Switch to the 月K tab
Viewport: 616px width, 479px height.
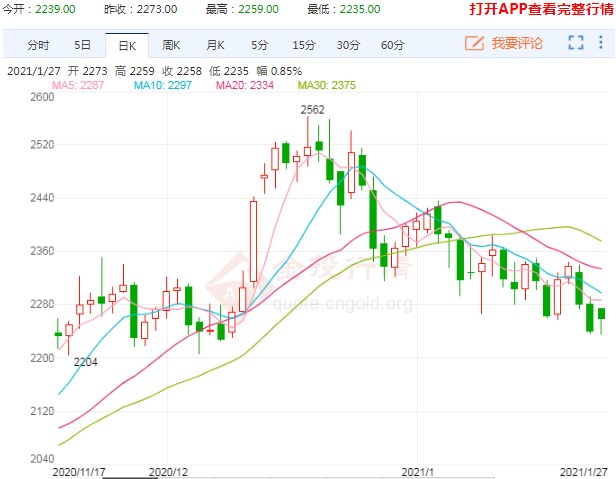[x=215, y=45]
